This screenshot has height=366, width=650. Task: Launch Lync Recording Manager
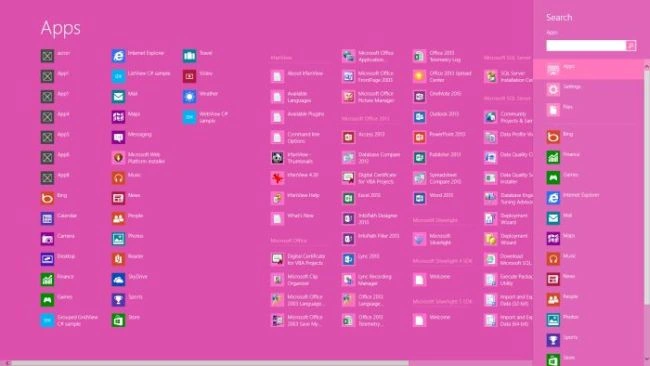click(x=367, y=279)
